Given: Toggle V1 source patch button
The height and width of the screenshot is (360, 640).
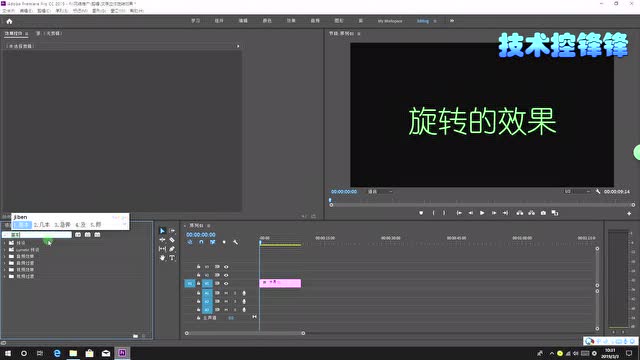Looking at the screenshot, I should point(190,283).
